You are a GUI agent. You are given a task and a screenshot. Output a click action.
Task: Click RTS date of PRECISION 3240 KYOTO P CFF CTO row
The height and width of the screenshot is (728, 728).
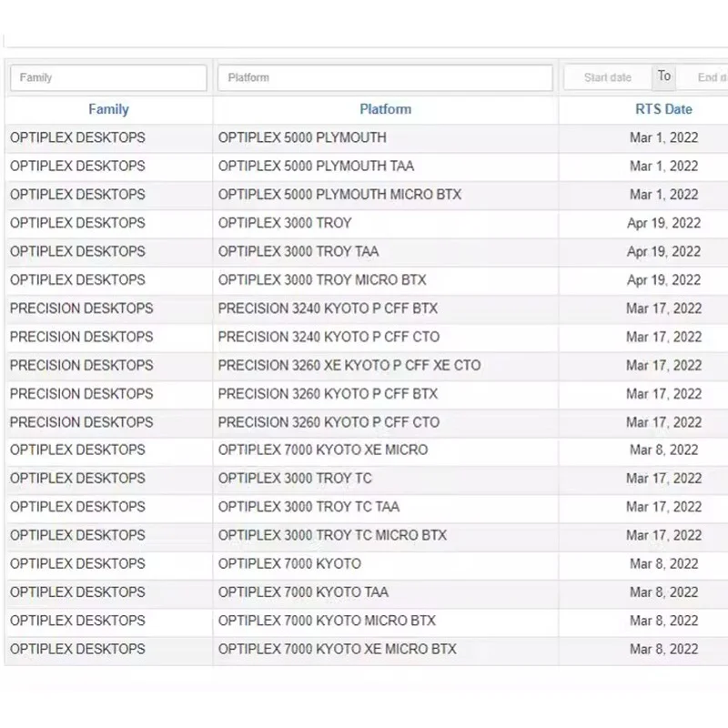tap(664, 337)
